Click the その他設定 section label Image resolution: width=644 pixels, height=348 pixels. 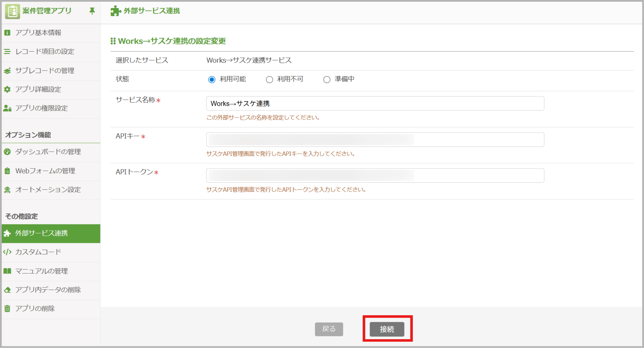point(21,216)
